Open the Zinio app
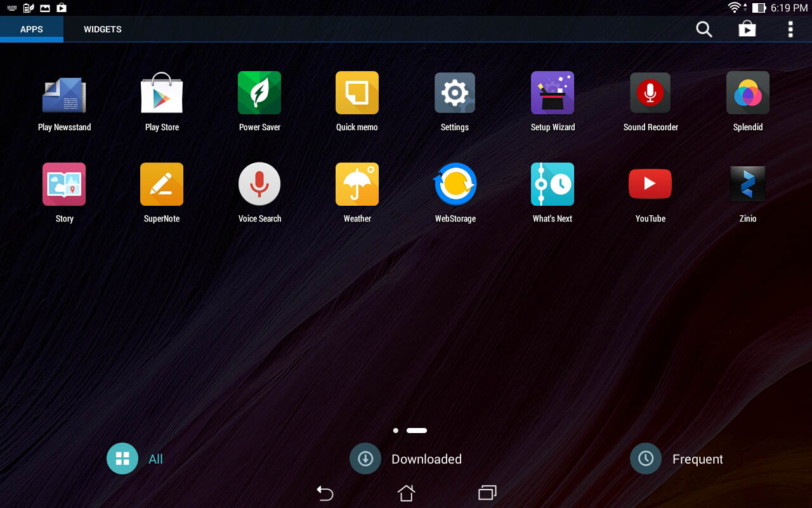This screenshot has width=812, height=508. 748,193
